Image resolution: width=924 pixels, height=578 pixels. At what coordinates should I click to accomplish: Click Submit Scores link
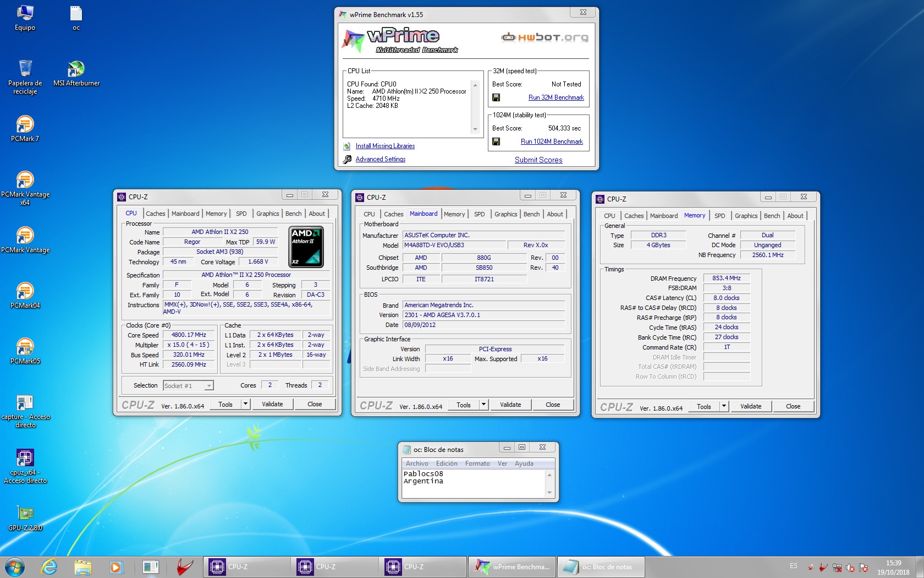538,160
